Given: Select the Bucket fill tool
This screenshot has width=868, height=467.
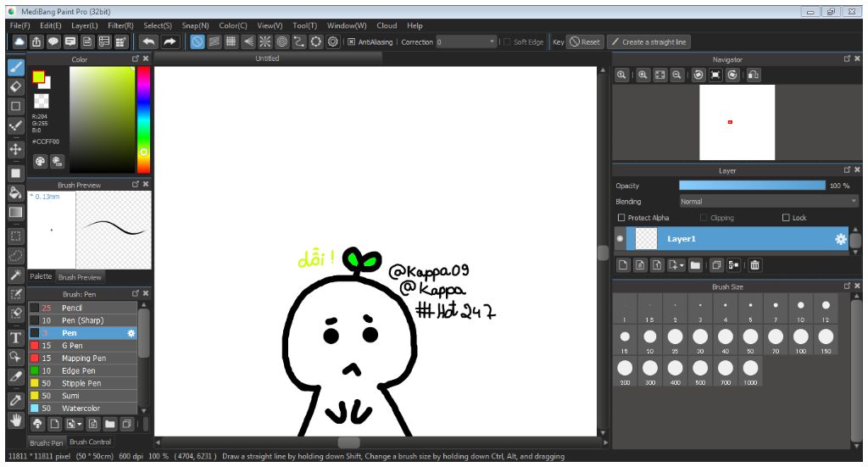Looking at the screenshot, I should 15,192.
